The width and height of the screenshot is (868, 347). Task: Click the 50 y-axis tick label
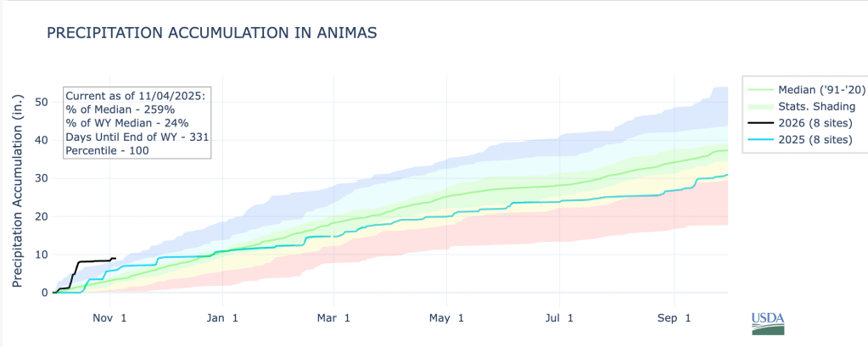coord(41,102)
